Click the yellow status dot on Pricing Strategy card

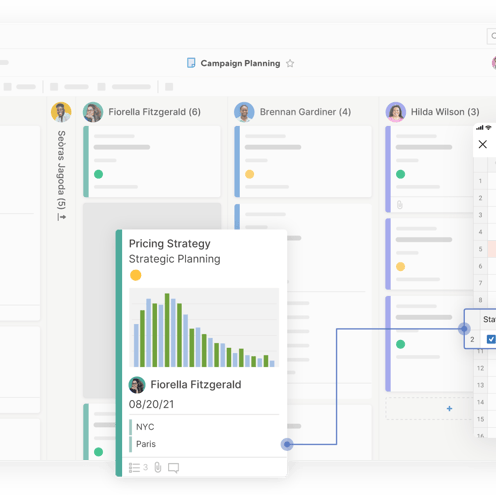[136, 275]
